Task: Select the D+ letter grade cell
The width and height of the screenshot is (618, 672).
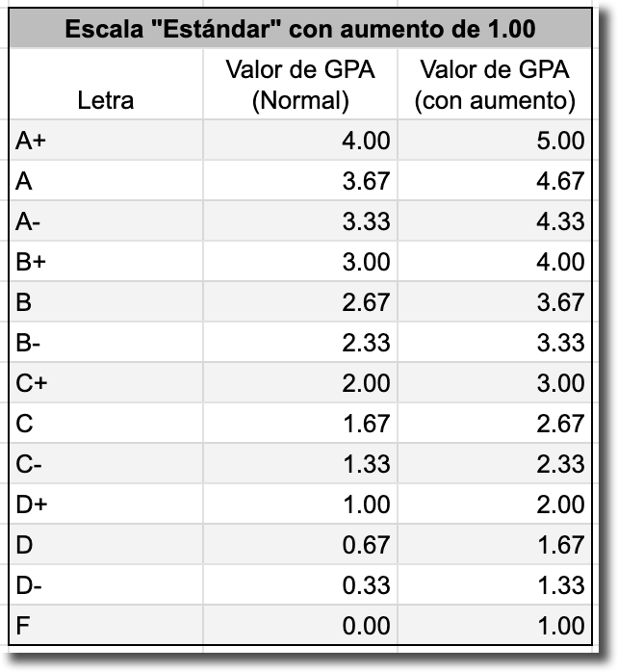Action: [x=105, y=504]
